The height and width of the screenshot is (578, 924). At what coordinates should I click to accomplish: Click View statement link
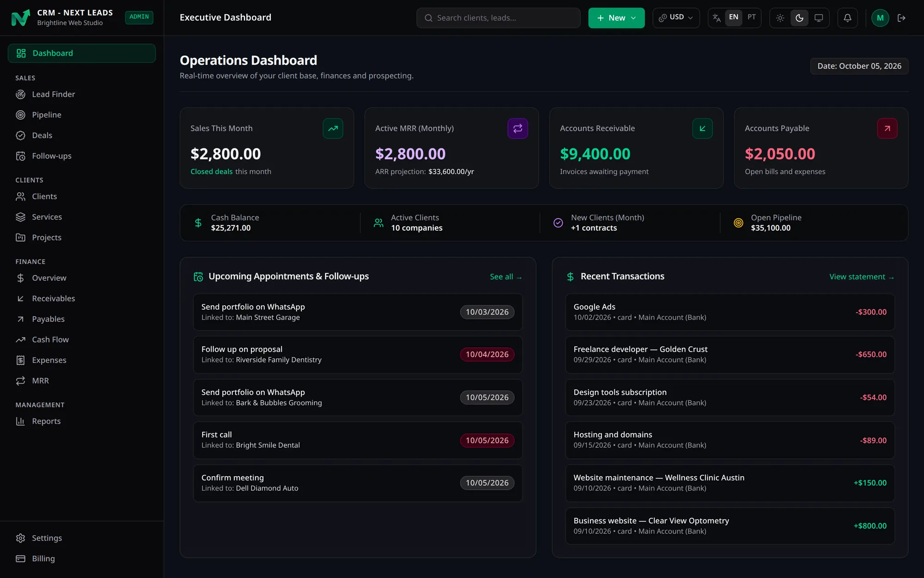(862, 277)
